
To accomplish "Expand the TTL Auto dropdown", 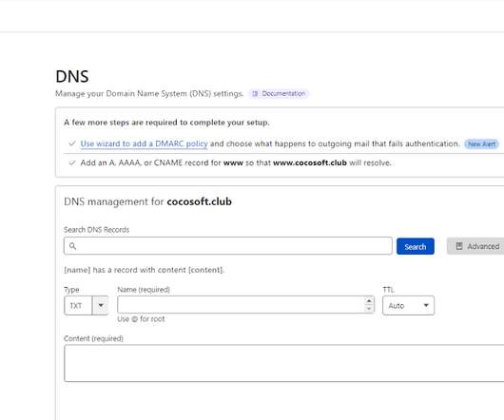I will click(408, 305).
